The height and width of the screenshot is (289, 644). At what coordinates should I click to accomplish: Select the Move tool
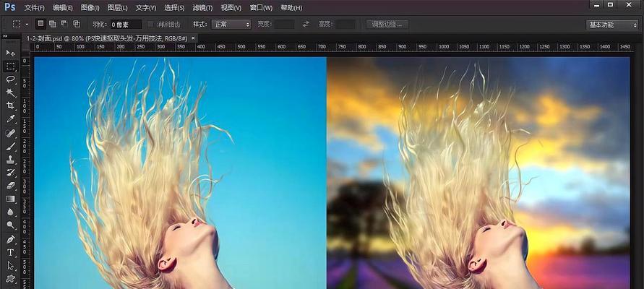(11, 53)
